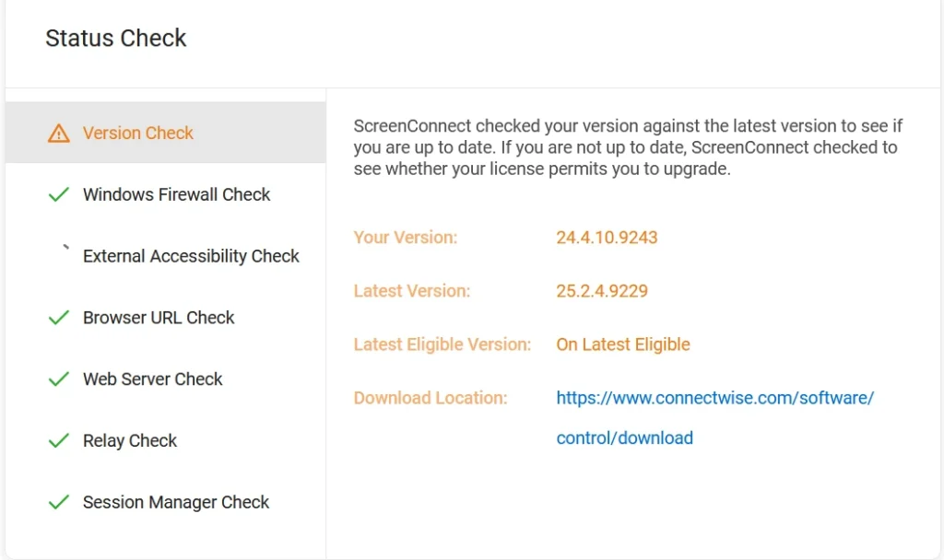Click the Your Version number 24.4.10.9243
Viewport: 944px width, 560px height.
[607, 238]
